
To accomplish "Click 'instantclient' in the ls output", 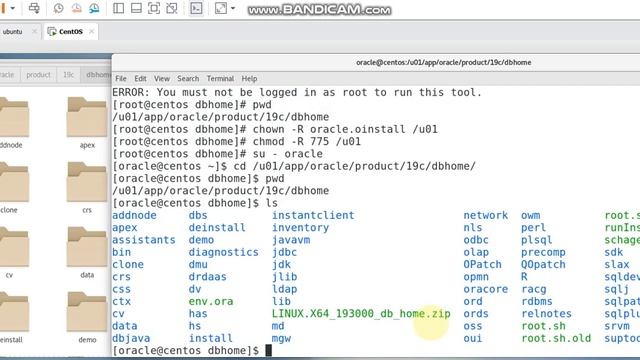I will [313, 215].
